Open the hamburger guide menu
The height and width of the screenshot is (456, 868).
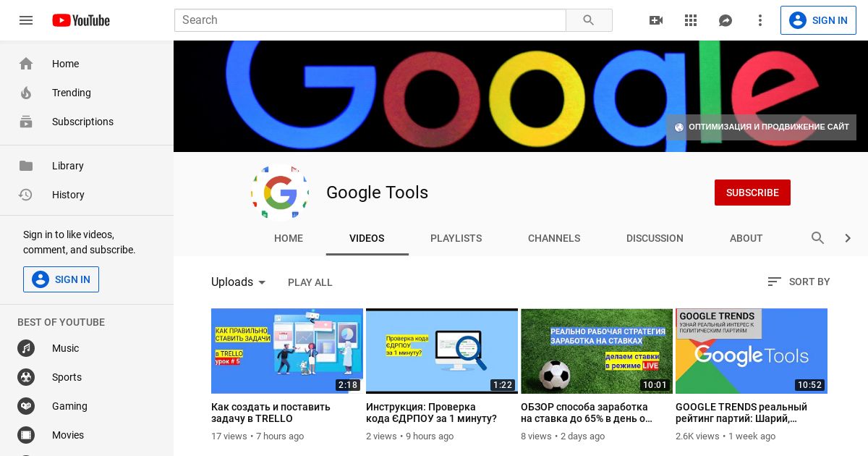click(x=26, y=20)
